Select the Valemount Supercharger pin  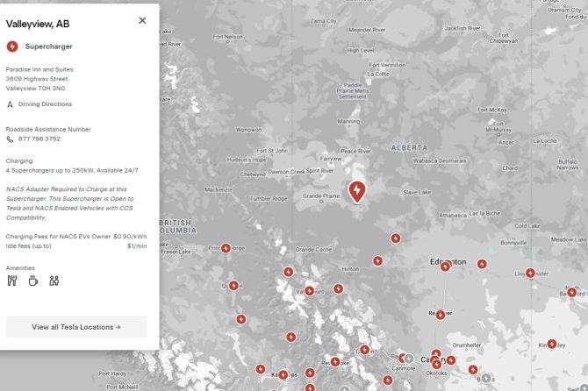pyautogui.click(x=309, y=291)
